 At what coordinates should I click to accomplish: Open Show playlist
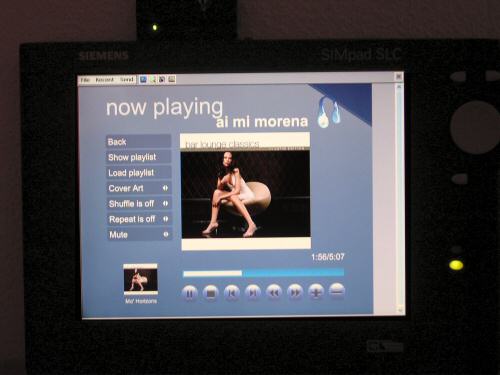pyautogui.click(x=139, y=157)
